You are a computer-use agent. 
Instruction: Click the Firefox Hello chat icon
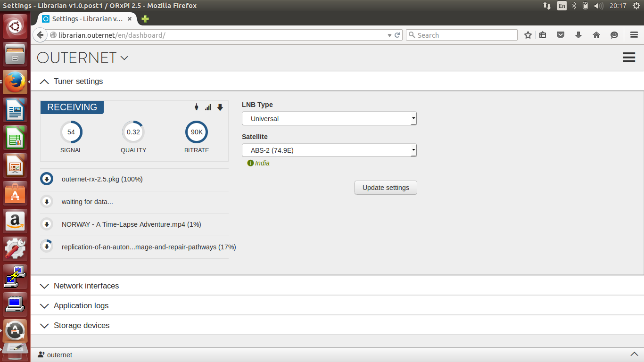(x=614, y=35)
